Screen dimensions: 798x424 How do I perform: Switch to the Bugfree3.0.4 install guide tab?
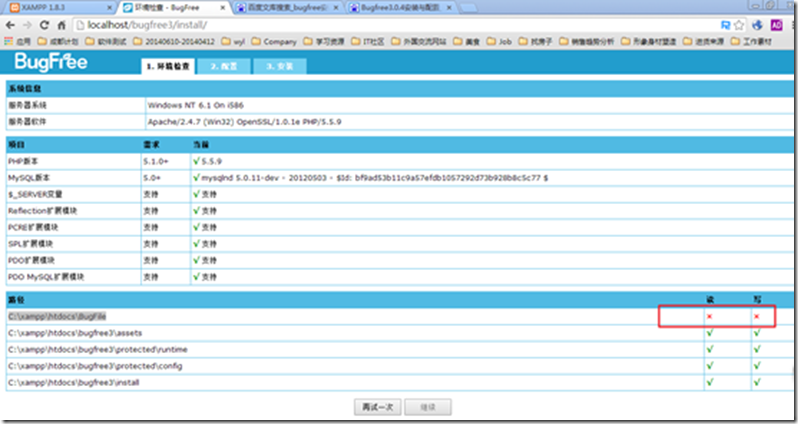tap(400, 8)
